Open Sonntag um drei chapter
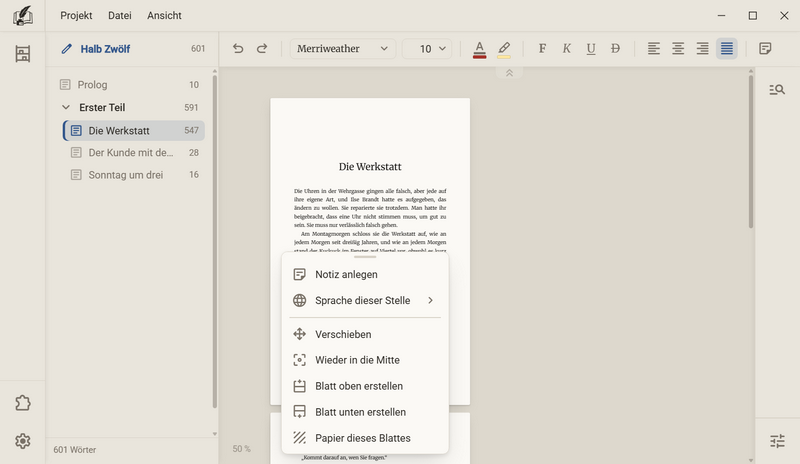 point(134,175)
